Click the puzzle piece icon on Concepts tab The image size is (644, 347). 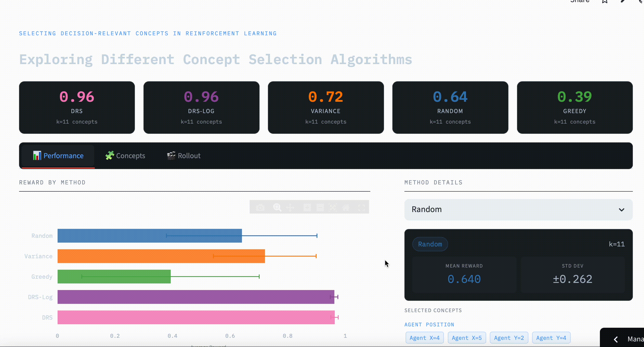coord(110,155)
